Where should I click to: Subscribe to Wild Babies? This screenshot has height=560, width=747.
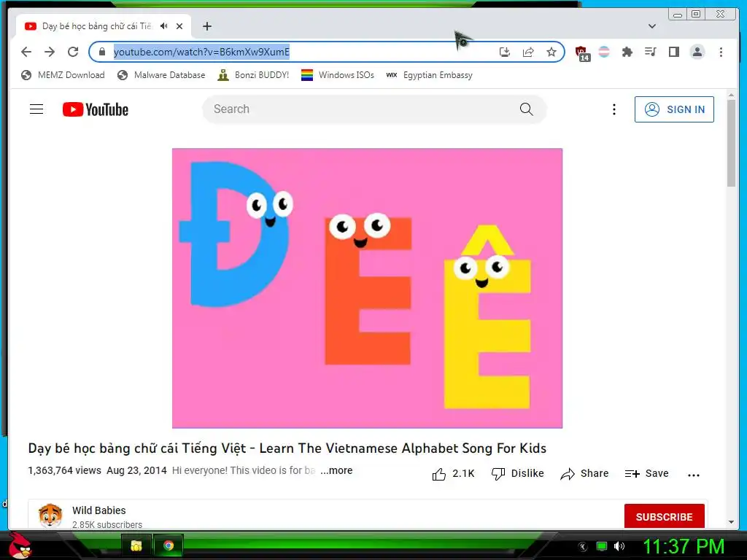[x=664, y=517]
